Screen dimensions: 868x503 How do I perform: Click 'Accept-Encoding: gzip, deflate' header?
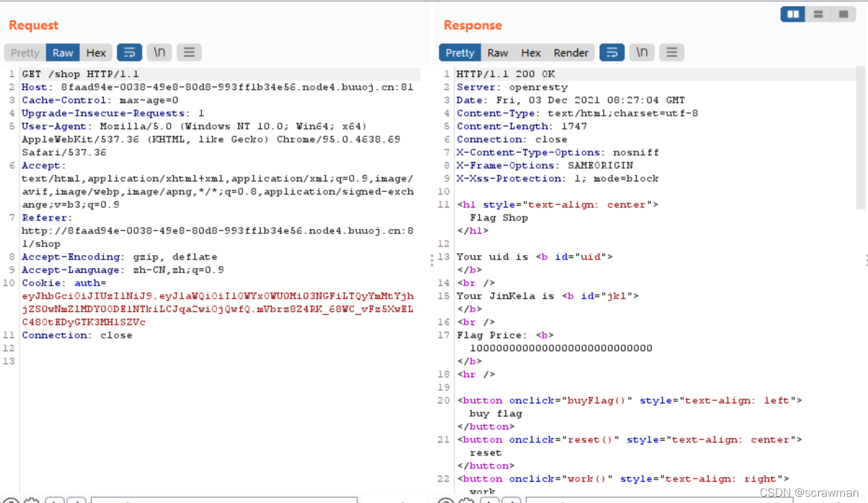click(x=119, y=257)
